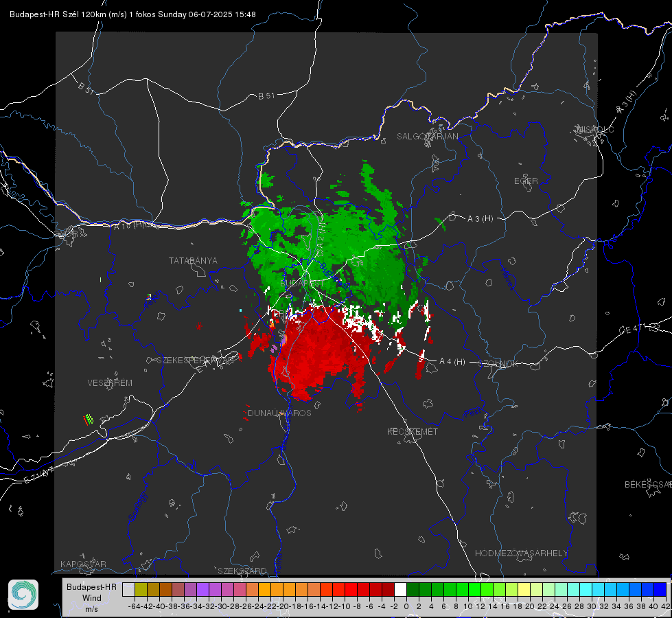672x618 pixels.
Task: Click the bright green swatch between 10 and 12
Action: click(474, 590)
